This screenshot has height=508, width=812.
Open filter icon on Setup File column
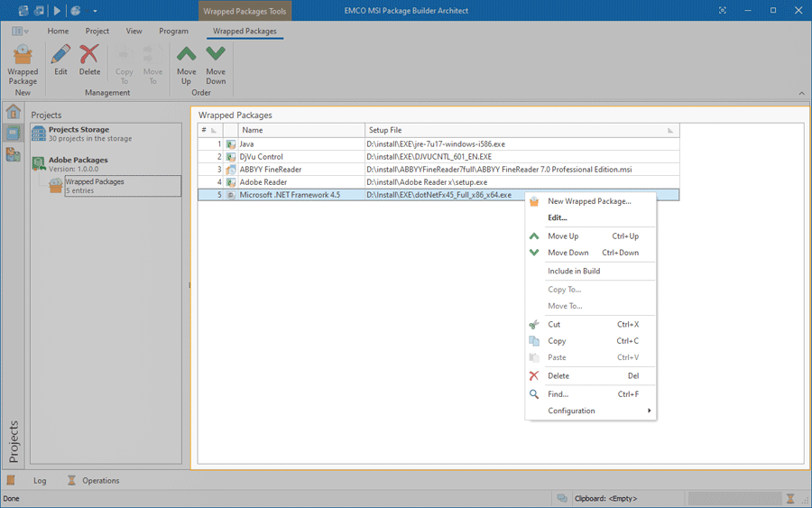point(670,131)
